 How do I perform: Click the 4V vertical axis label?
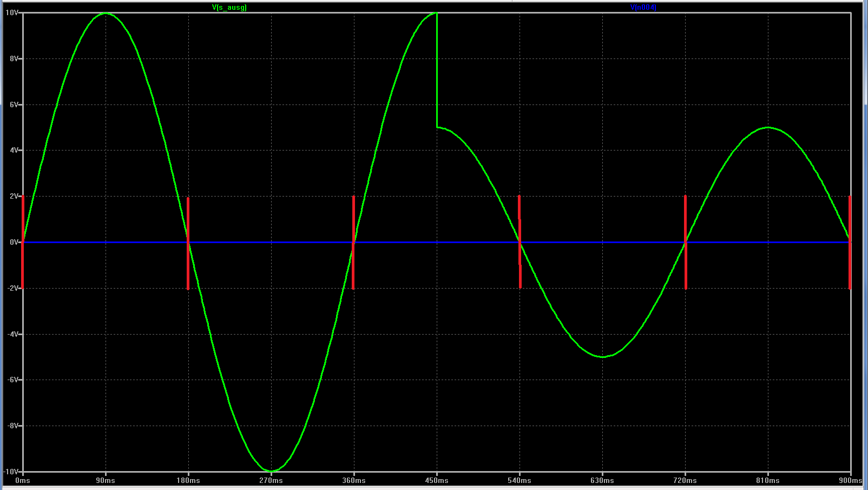(x=14, y=151)
